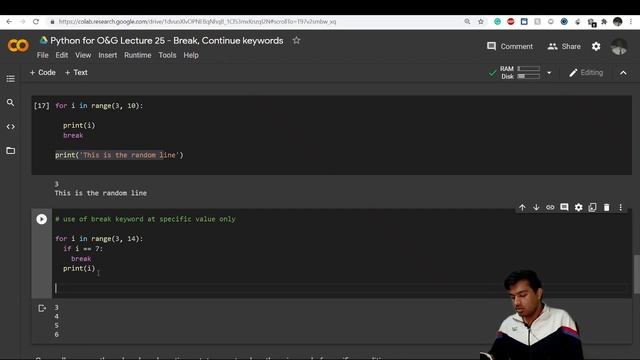Click the 'This is the random line' print statement
Screen dimensions: 640x360
119,155
